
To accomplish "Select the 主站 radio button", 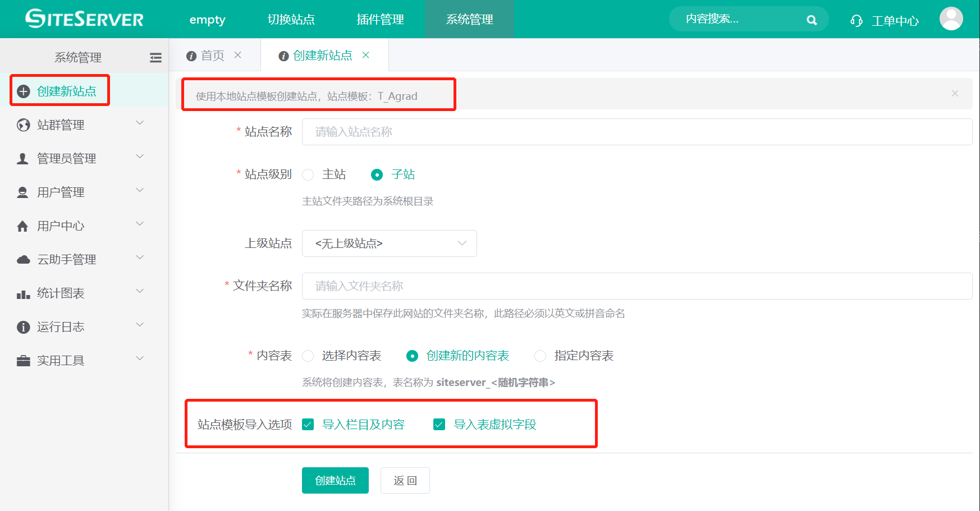I will 308,175.
